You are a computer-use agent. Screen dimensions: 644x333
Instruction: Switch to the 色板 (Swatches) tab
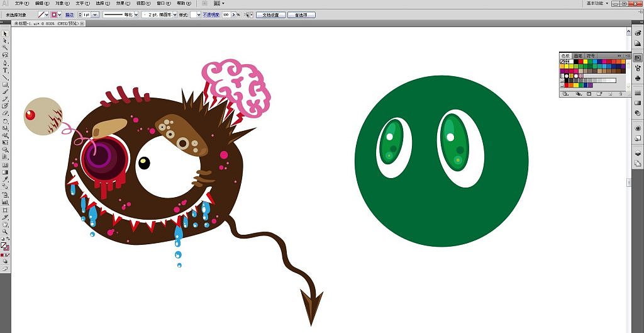(x=565, y=55)
